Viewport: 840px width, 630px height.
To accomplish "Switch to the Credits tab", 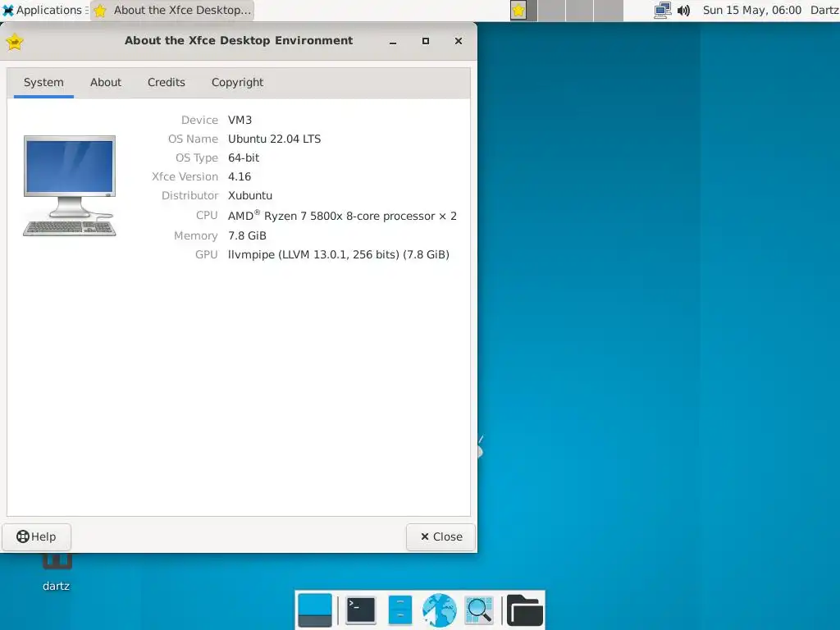I will click(166, 83).
